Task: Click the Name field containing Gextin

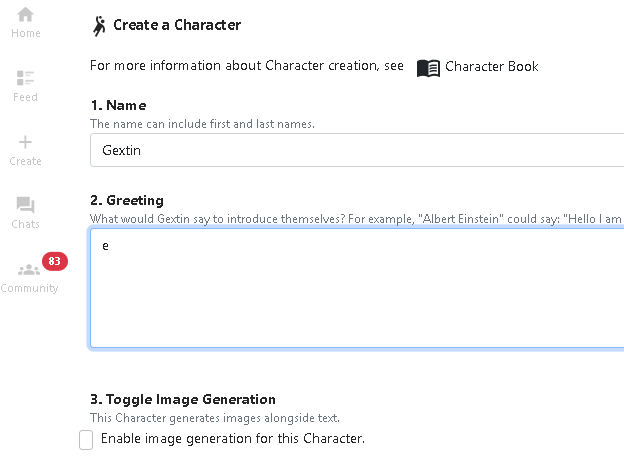Action: tap(357, 150)
